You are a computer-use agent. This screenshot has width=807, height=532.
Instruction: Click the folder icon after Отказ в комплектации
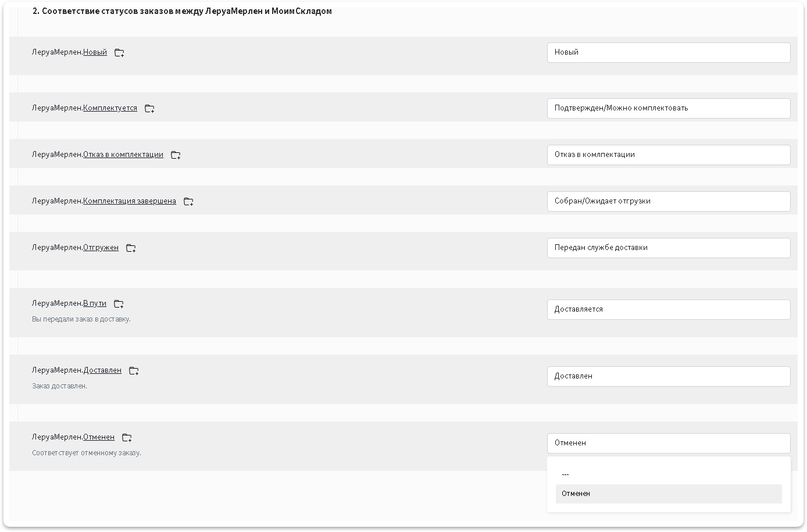coord(176,155)
